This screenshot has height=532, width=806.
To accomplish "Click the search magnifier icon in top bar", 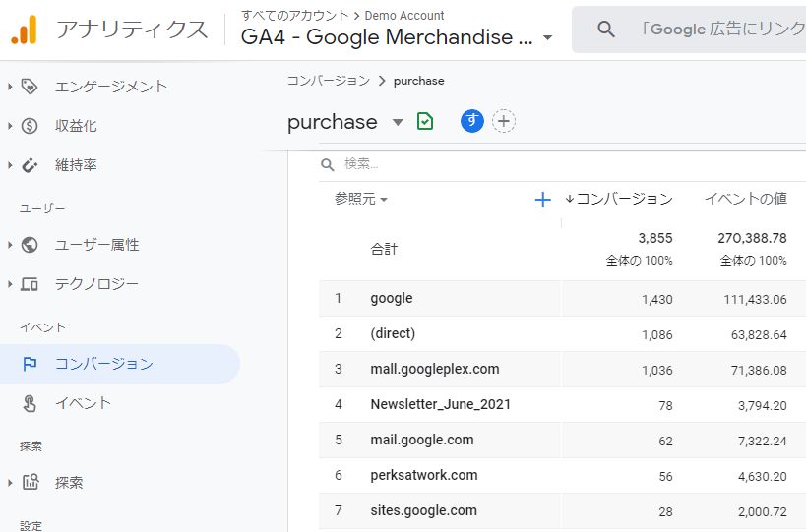I will (606, 30).
